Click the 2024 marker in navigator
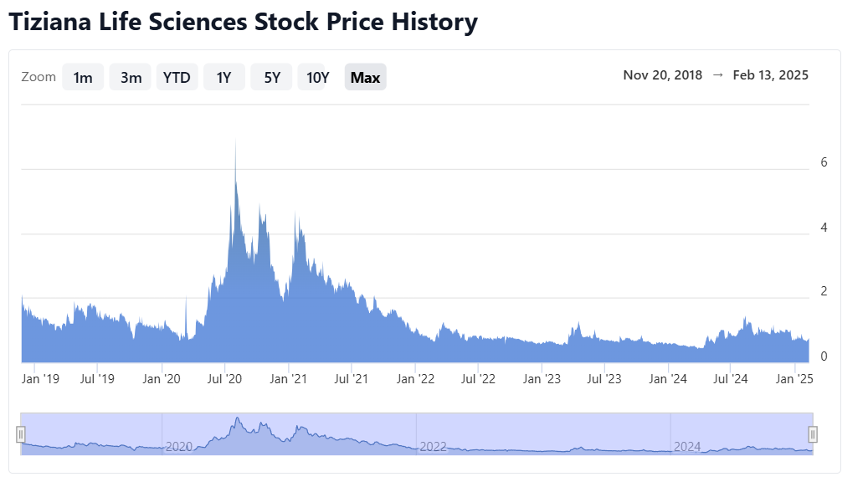The image size is (868, 482). click(x=687, y=447)
